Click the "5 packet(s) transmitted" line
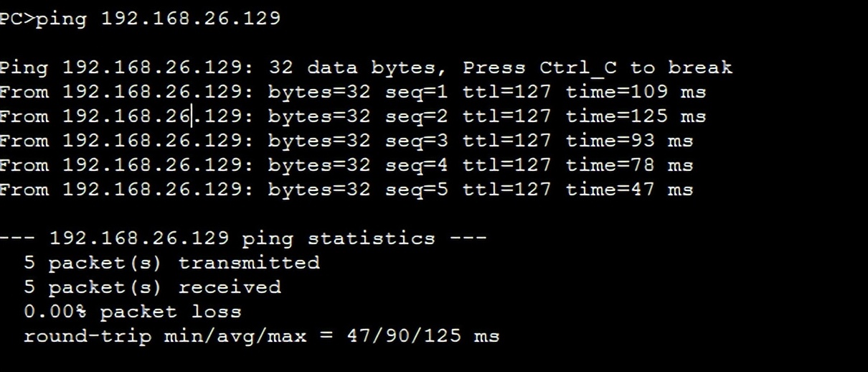Screen dimensions: 868x372 pyautogui.click(x=171, y=263)
